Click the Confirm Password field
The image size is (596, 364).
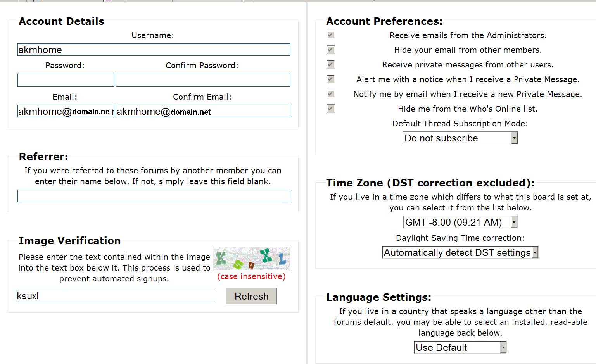203,80
